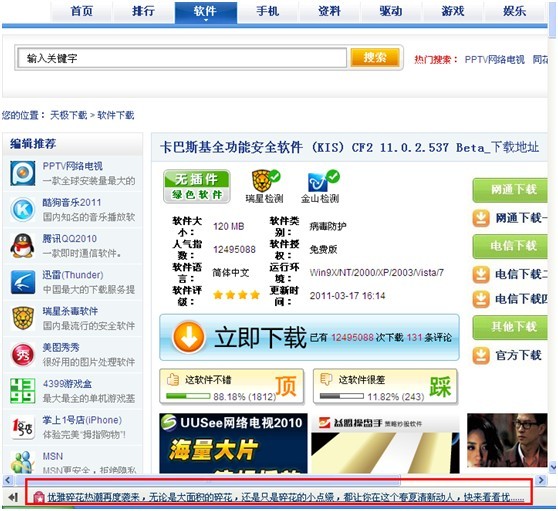Click the horizontal scrollbar right arrow
This screenshot has width=558, height=511.
[x=541, y=480]
